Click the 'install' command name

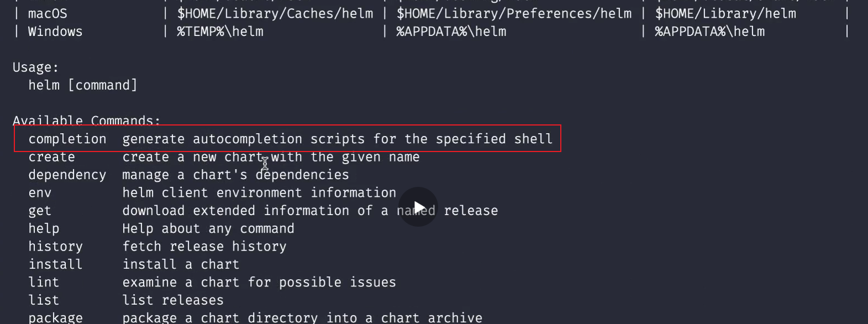[55, 264]
